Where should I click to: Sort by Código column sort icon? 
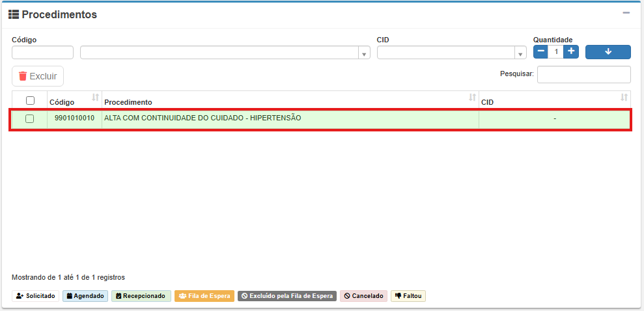tap(95, 98)
